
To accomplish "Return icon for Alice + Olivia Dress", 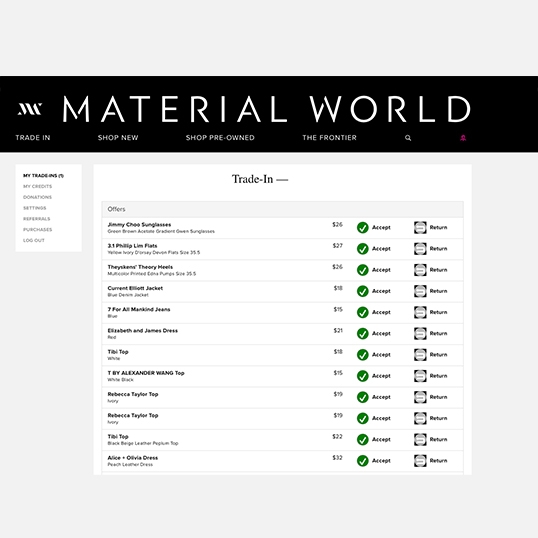I will (x=420, y=461).
